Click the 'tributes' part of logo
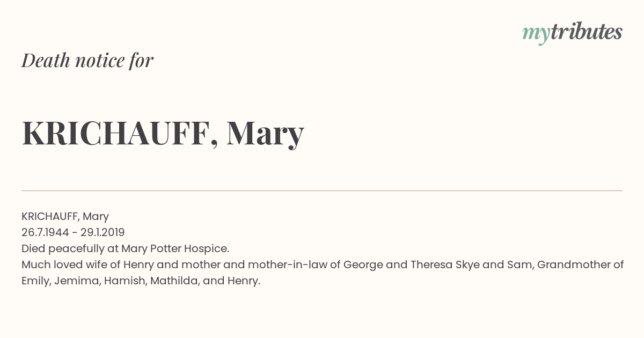The width and height of the screenshot is (644, 338). (x=586, y=32)
